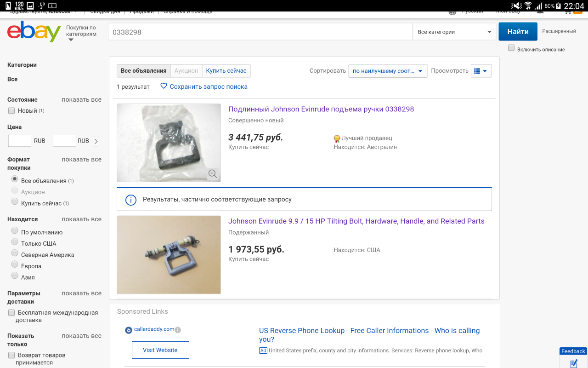
Task: Expand the sort order dropdown
Action: [x=387, y=71]
